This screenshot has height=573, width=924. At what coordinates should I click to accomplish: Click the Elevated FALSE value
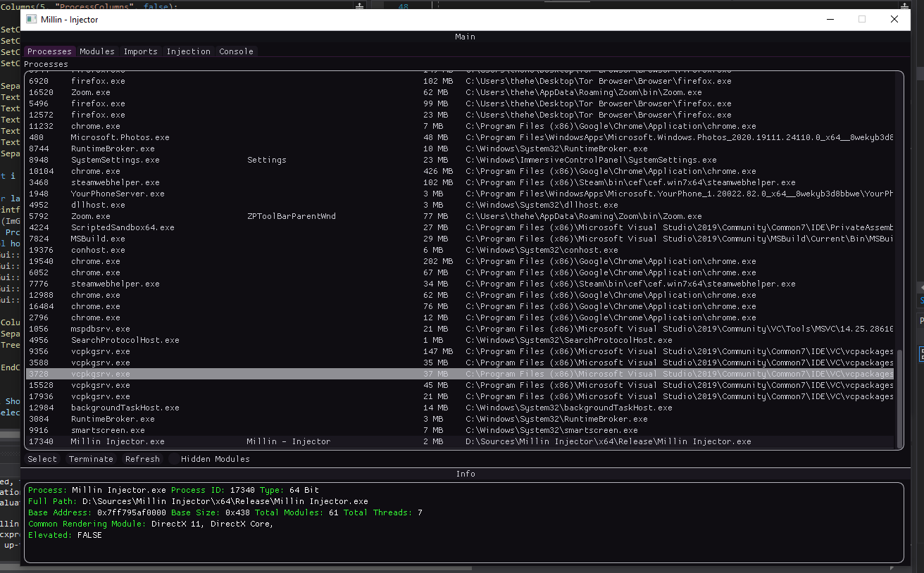click(x=89, y=535)
